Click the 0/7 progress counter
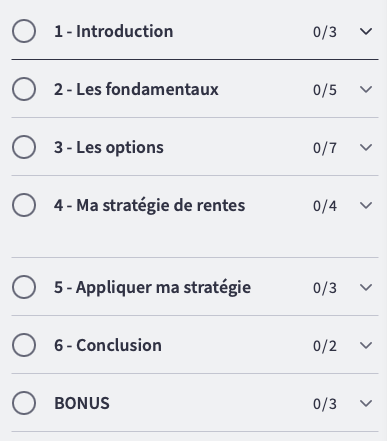Screen dimensions: 387x441 pyautogui.click(x=325, y=148)
